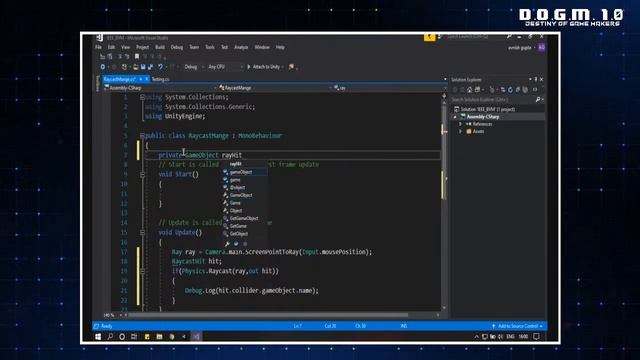This screenshot has width=640, height=360.
Task: Click the Home icon in Solution Explorer
Action: 470,90
